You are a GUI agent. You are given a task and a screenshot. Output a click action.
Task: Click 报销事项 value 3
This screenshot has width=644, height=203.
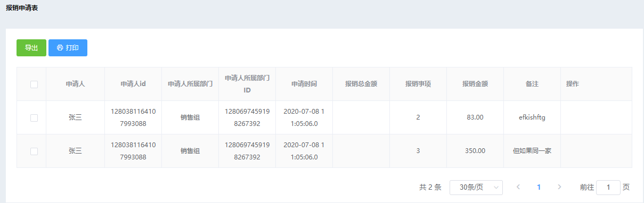pos(418,151)
